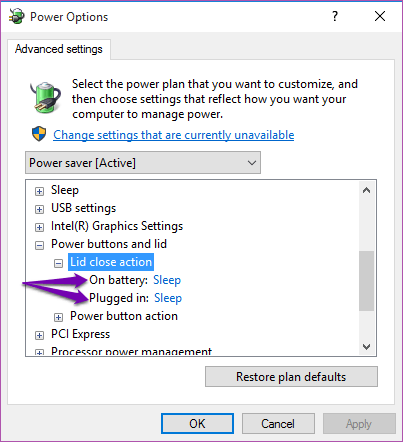Open Change settings that are currently unavailable

point(174,135)
